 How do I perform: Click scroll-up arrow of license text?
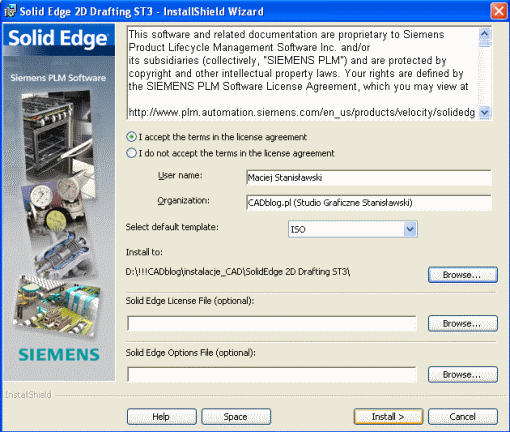484,34
